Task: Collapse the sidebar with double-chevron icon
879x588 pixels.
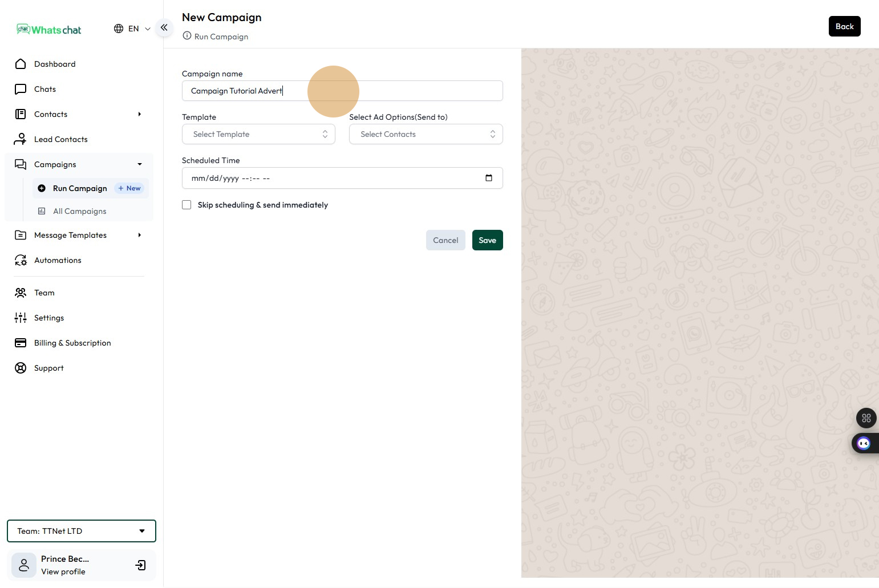Action: click(x=164, y=27)
